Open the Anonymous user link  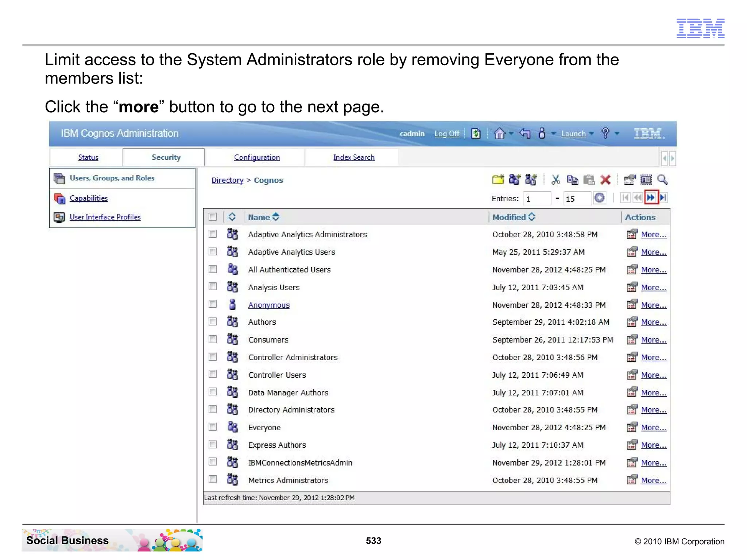(x=269, y=305)
